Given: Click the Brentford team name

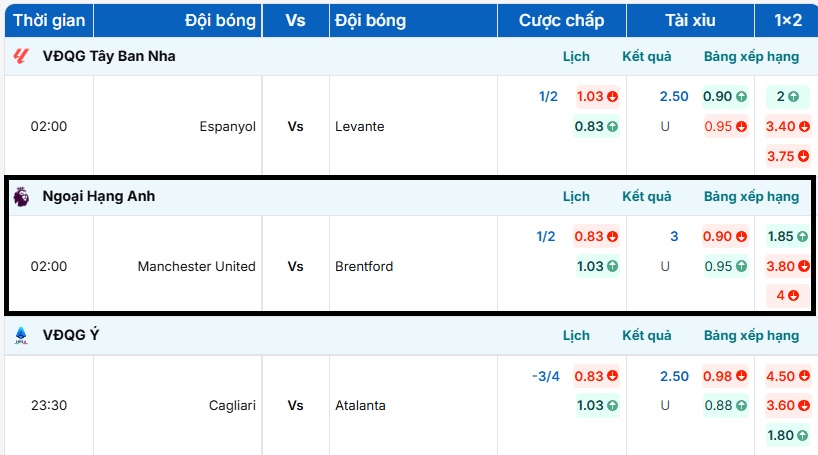Looking at the screenshot, I should pos(364,267).
